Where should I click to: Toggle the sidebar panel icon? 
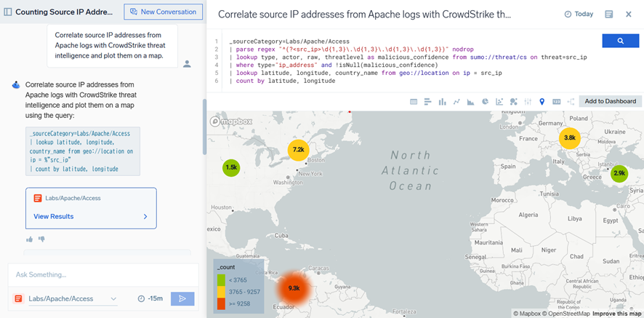(8, 12)
